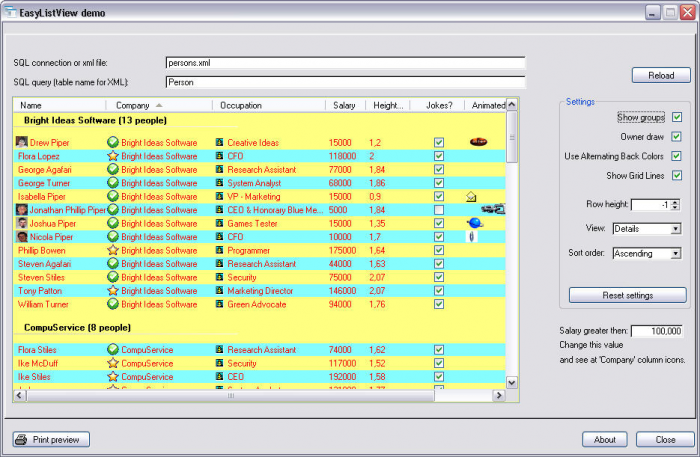Click the CompuService (8 people) group header
700x457 pixels.
pyautogui.click(x=77, y=328)
